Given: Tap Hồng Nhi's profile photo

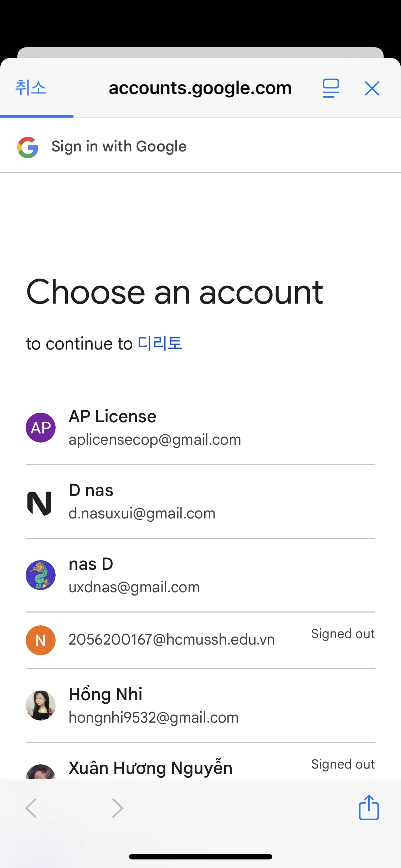Looking at the screenshot, I should [x=41, y=706].
